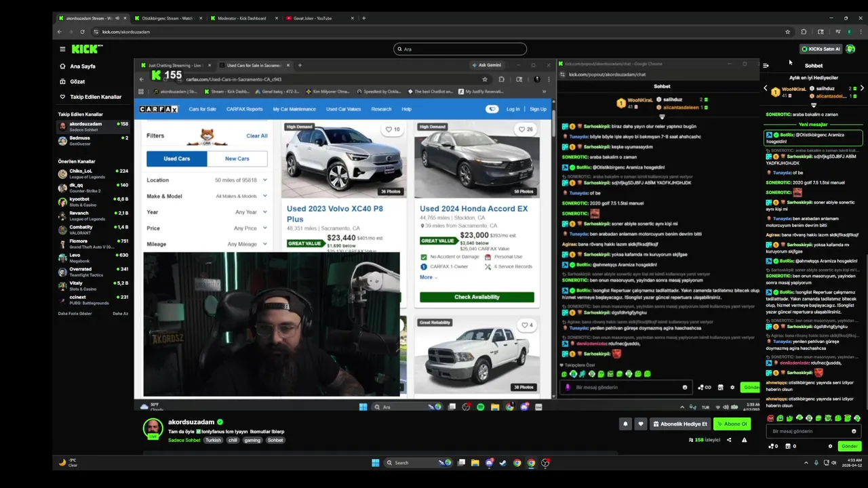Screen dimensions: 868x488
Task: Expand the gifters leaderboard down arrow
Action: click(x=814, y=106)
